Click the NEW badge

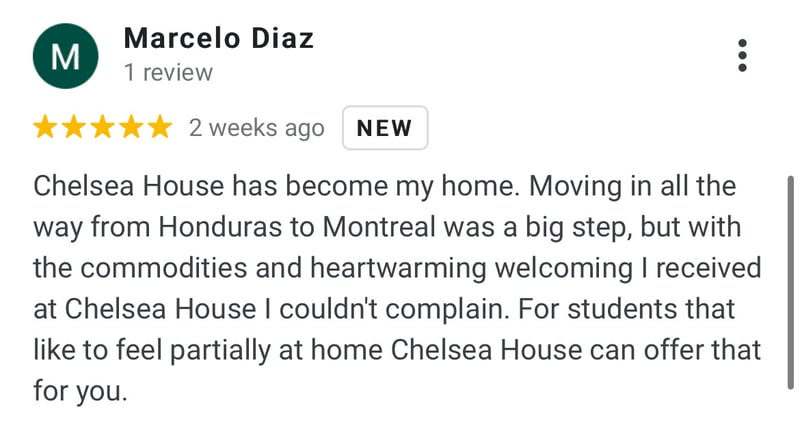pyautogui.click(x=385, y=128)
